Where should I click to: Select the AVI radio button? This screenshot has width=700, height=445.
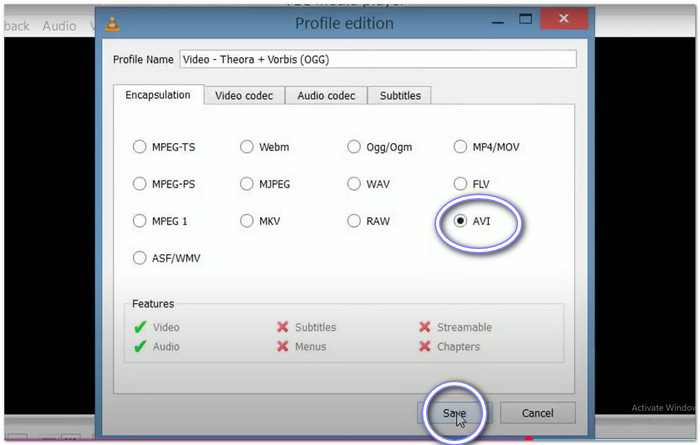point(460,221)
